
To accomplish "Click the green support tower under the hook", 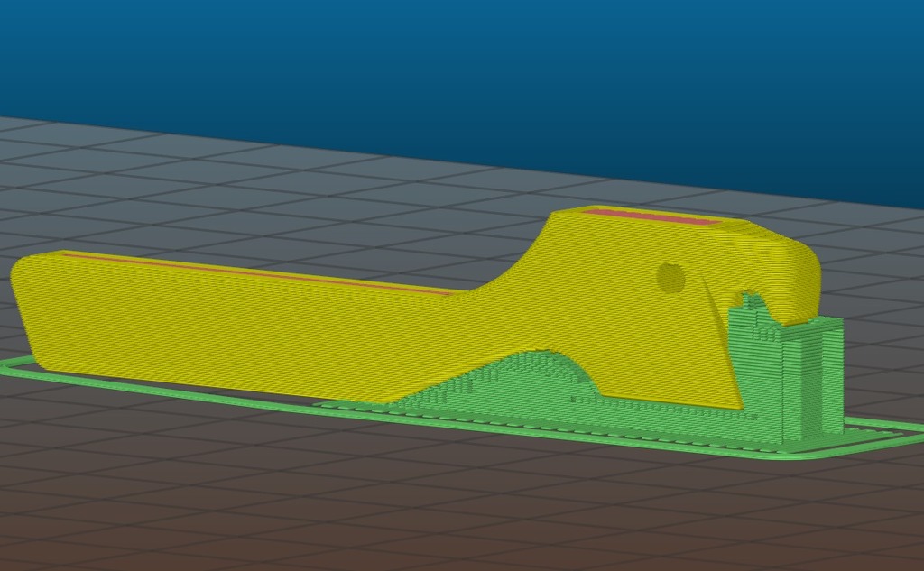I will tap(785, 368).
